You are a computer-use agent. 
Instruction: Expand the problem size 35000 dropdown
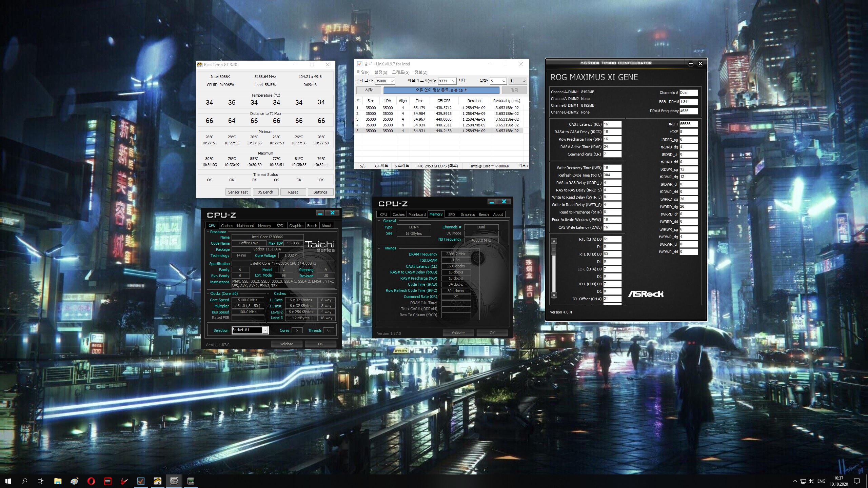point(392,81)
